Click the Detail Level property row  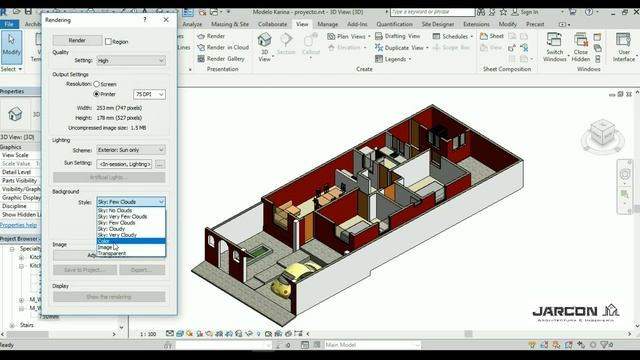tap(20, 172)
